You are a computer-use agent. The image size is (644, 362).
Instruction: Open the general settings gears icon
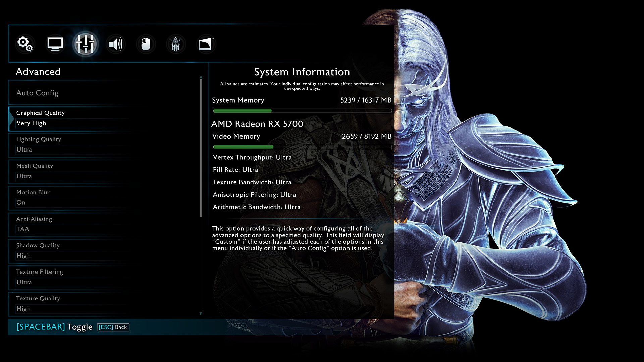coord(25,44)
